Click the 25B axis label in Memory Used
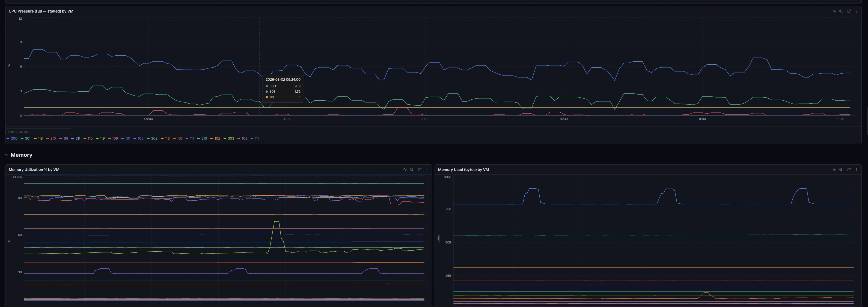 click(448, 276)
